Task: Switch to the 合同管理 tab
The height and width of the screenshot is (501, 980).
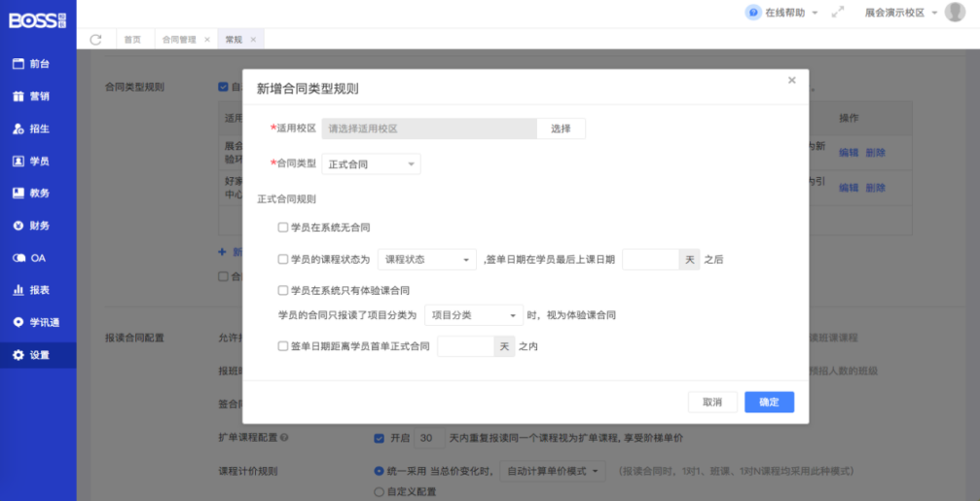Action: (179, 40)
